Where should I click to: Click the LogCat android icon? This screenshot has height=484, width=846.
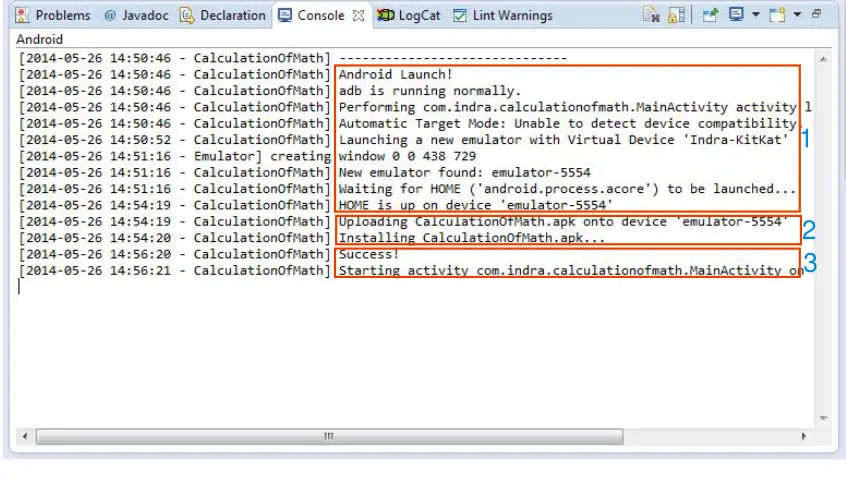(385, 16)
